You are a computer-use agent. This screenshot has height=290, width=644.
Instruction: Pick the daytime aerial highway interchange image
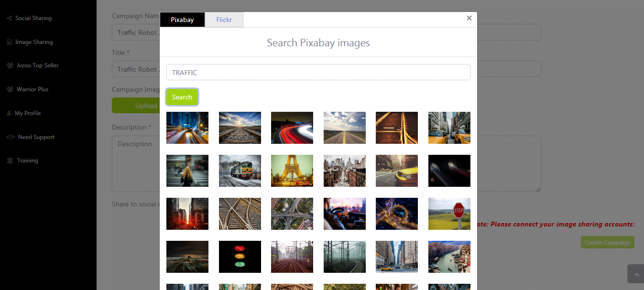point(292,214)
